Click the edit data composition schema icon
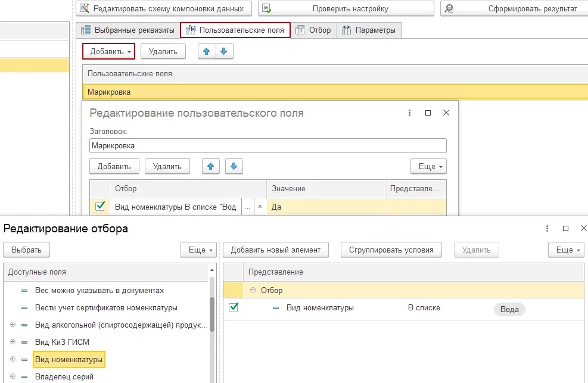 tap(85, 8)
